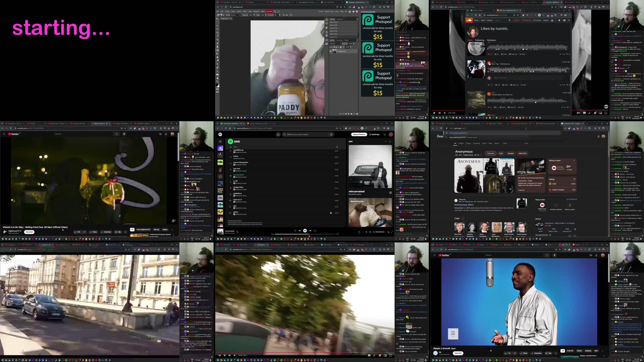Open Liked Songs heart tile in Spotify sidebar
This screenshot has width=644, height=362.
click(x=220, y=148)
